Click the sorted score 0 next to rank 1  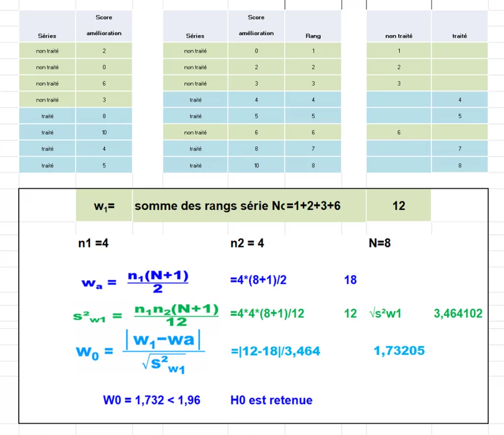(256, 51)
